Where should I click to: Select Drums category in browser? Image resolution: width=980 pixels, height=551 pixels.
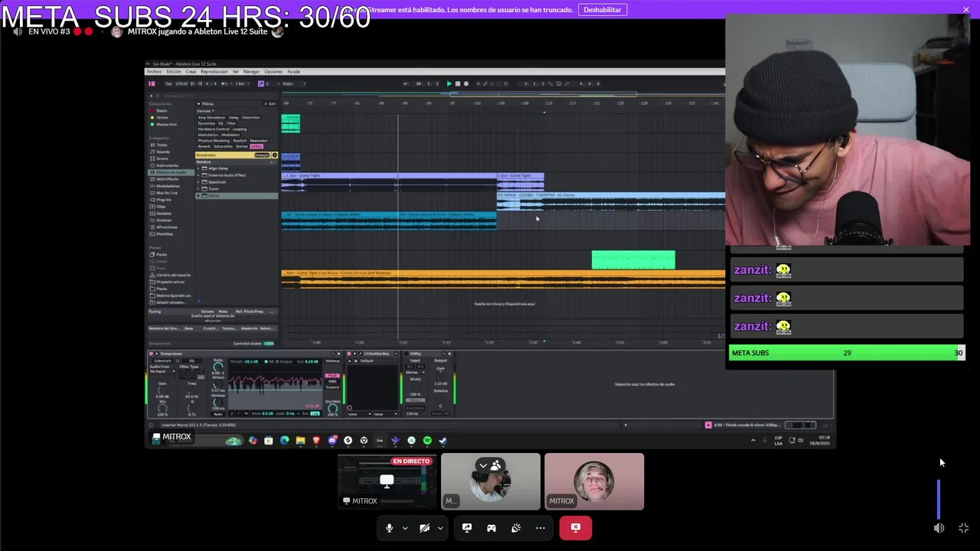[x=162, y=158]
